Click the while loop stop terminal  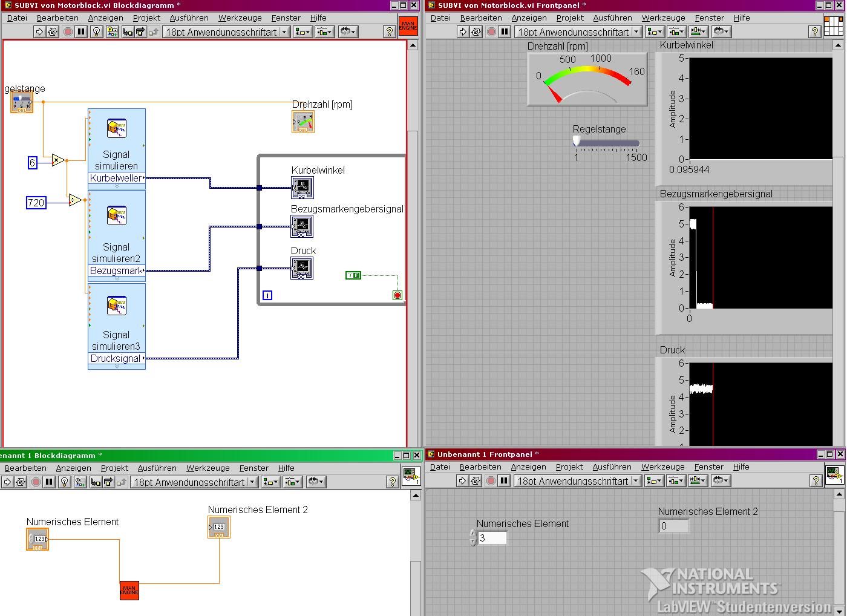(397, 295)
